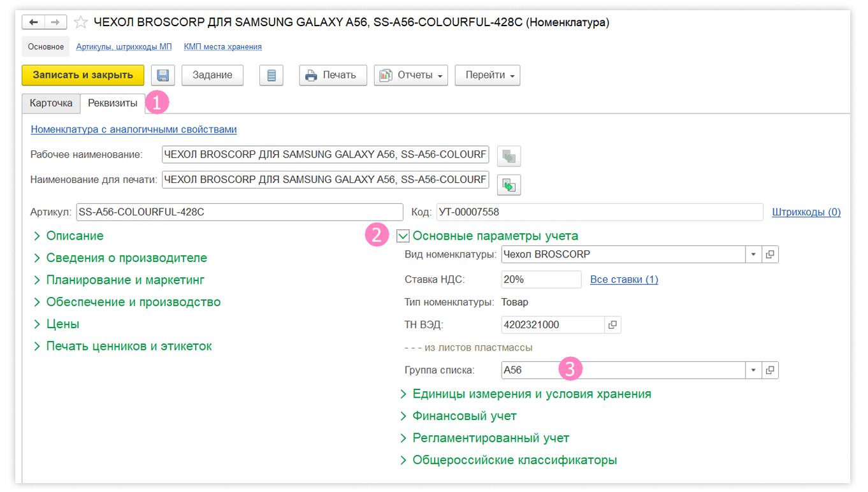Expand the Описание section
868x492 pixels.
tap(68, 236)
